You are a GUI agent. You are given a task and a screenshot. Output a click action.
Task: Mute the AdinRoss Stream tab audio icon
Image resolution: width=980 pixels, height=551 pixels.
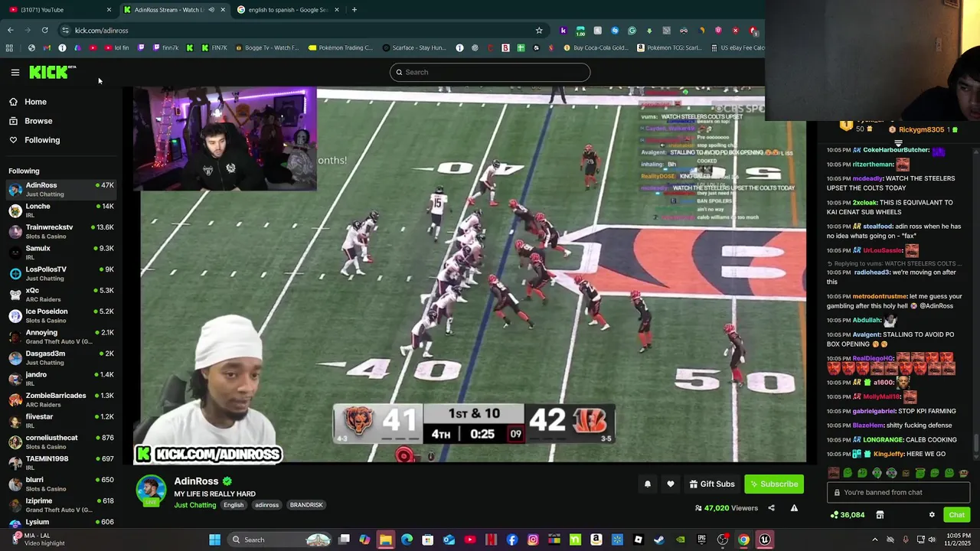coord(211,10)
